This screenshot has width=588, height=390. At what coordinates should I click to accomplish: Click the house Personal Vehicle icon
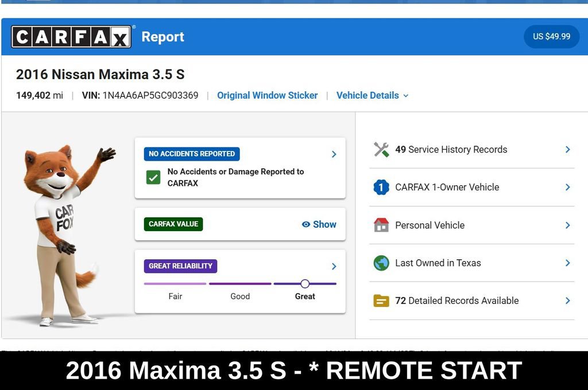tap(381, 225)
